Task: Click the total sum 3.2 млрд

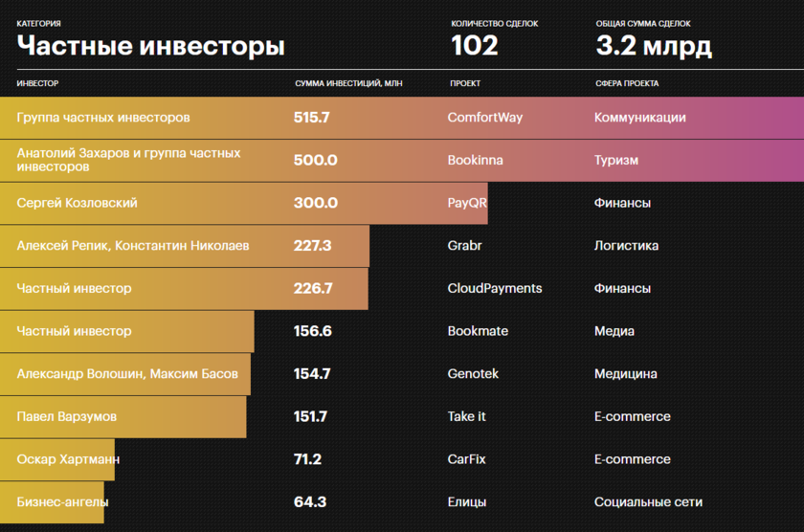Action: [x=654, y=45]
